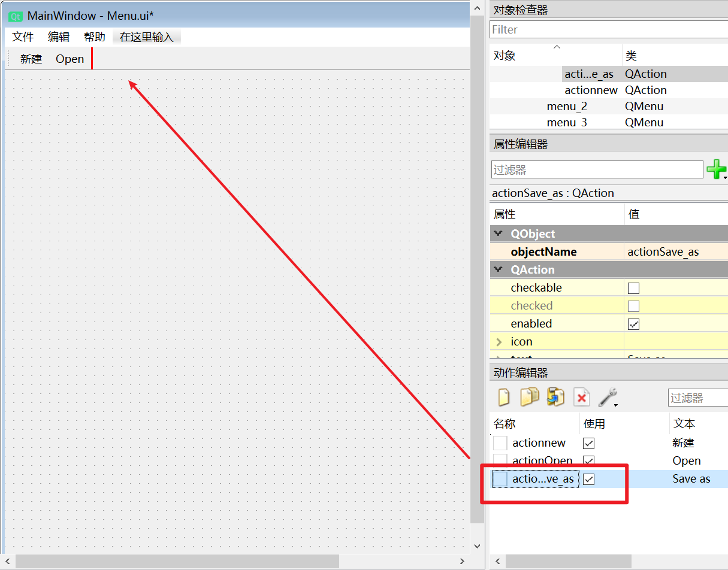Open the wrench configure icon in 动作编辑器

pos(608,397)
